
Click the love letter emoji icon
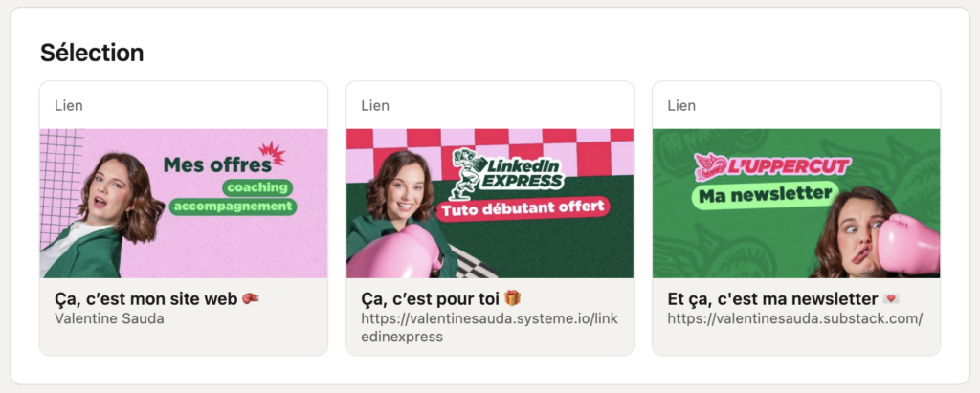pos(891,299)
